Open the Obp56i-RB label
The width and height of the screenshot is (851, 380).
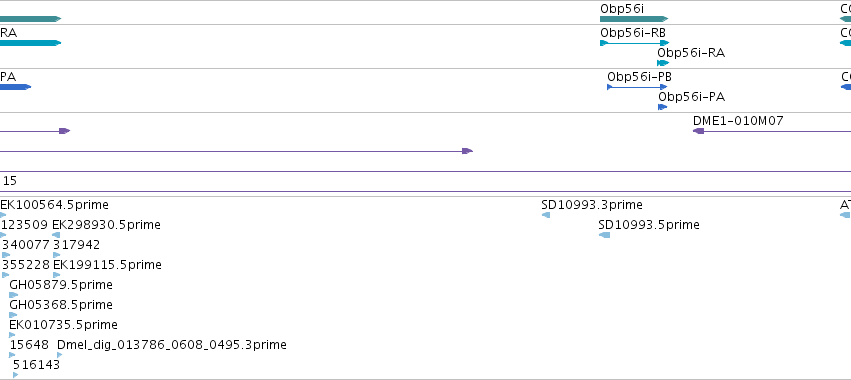click(x=633, y=33)
